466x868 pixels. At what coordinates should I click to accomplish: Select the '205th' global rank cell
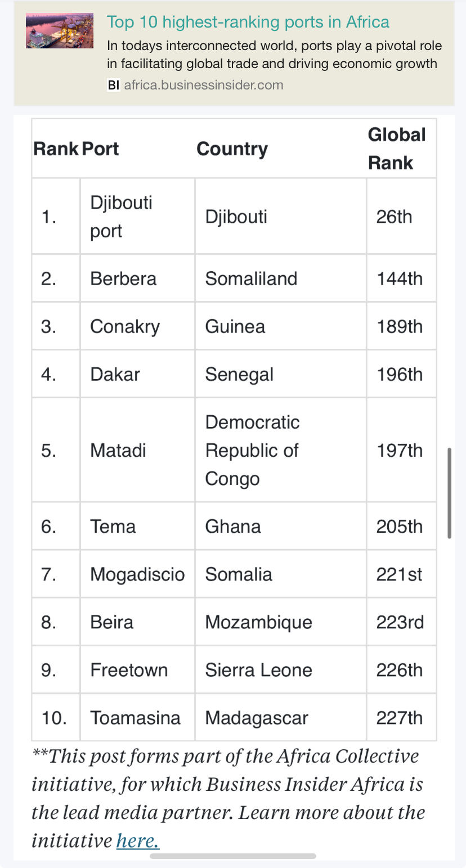[x=401, y=526]
